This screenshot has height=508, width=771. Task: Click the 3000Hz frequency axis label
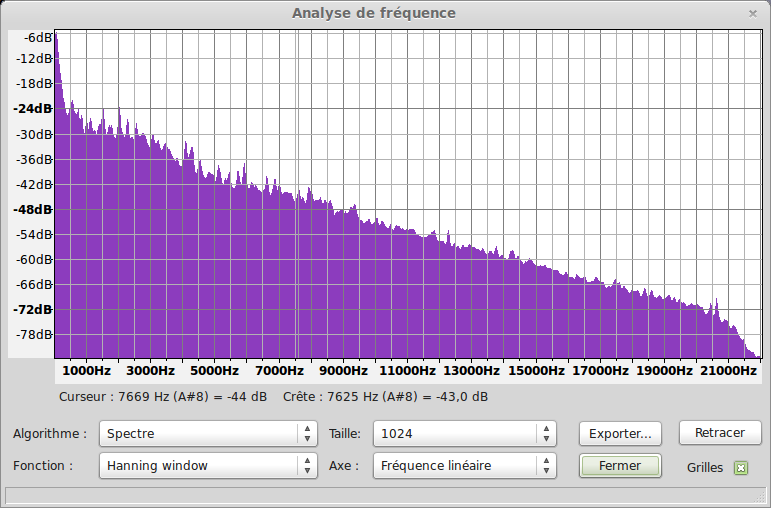(150, 371)
